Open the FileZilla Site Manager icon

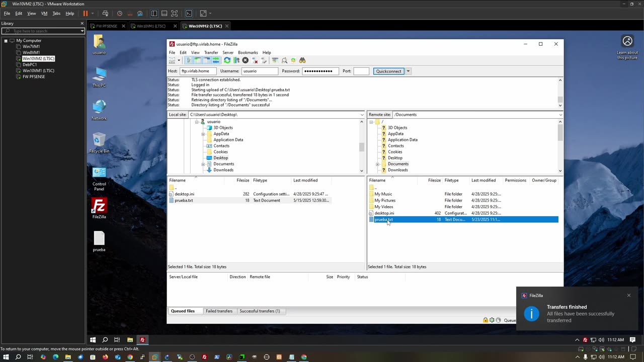pyautogui.click(x=172, y=60)
